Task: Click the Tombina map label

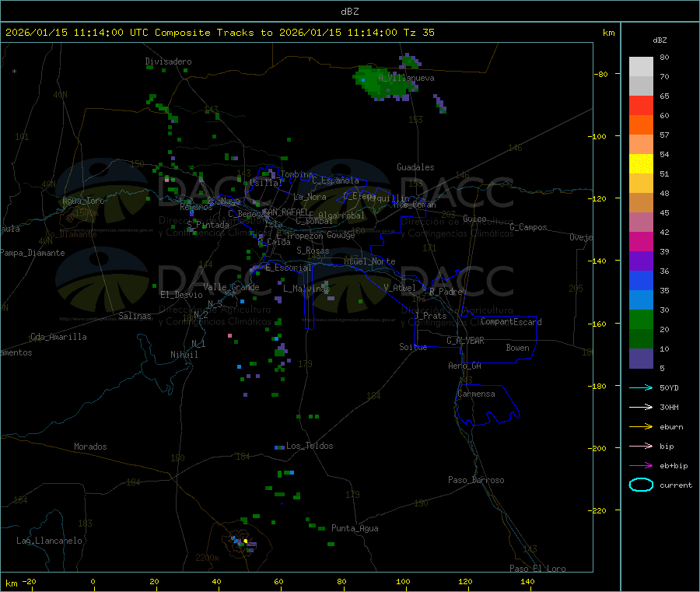Action: click(296, 174)
